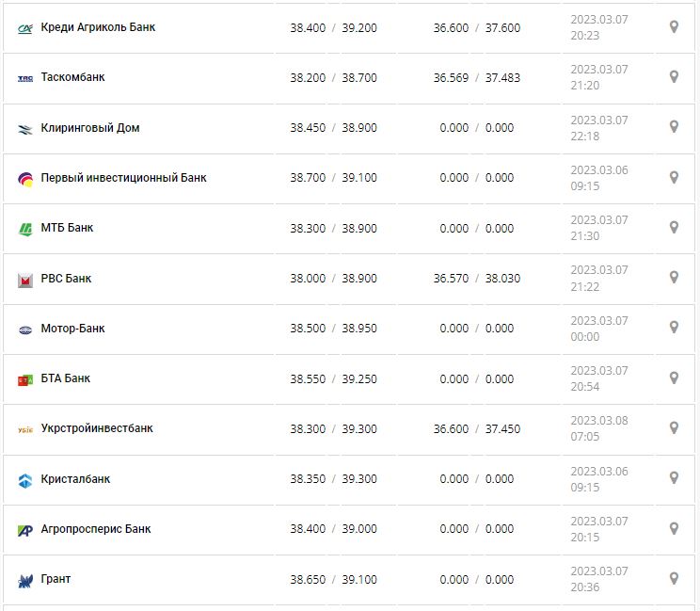Viewport: 700px width, 611px height.
Task: Show РВС Банк on map via pin
Action: click(x=674, y=278)
